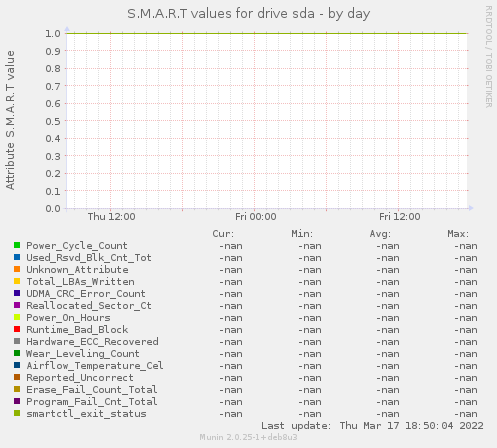Select the Power_Cycle_Count legend label

click(x=77, y=246)
